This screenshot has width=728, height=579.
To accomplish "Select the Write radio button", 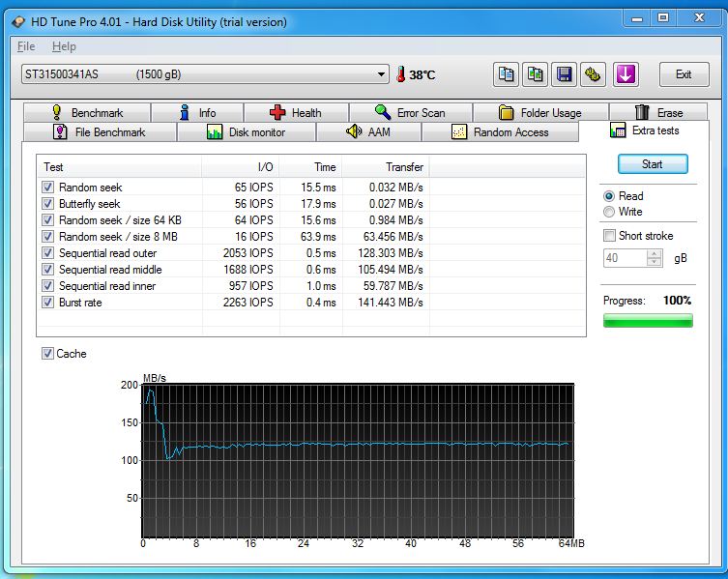I will tap(609, 212).
